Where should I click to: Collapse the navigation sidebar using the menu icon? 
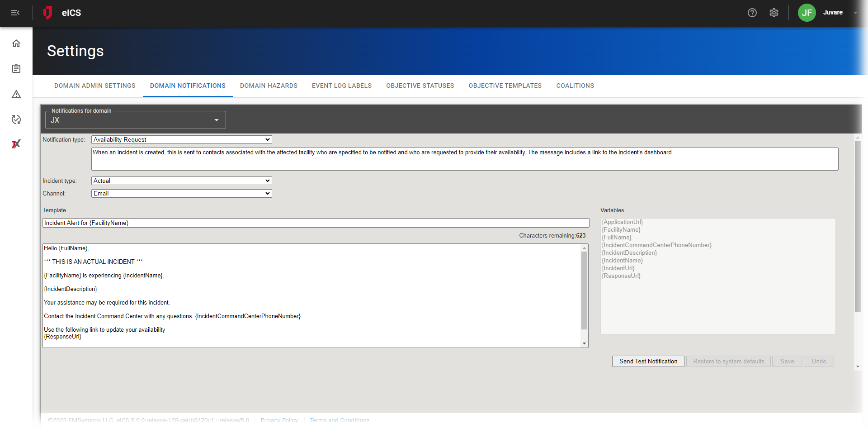coord(15,13)
